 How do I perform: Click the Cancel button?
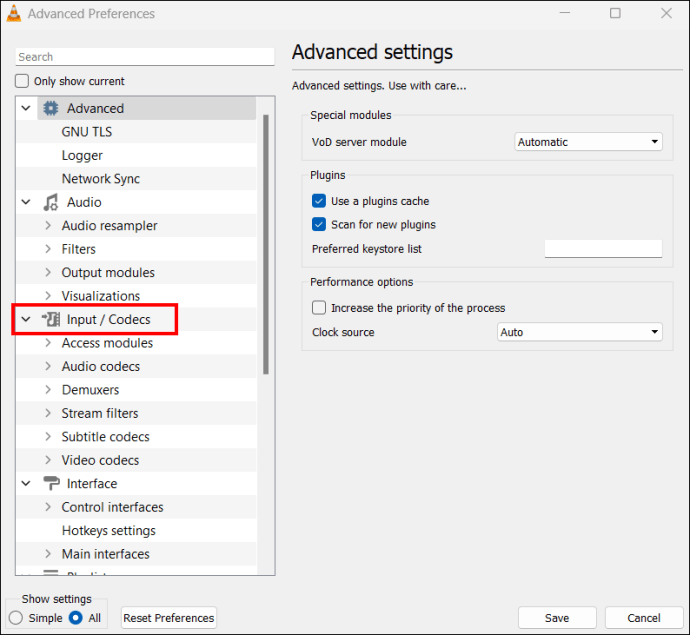click(644, 618)
